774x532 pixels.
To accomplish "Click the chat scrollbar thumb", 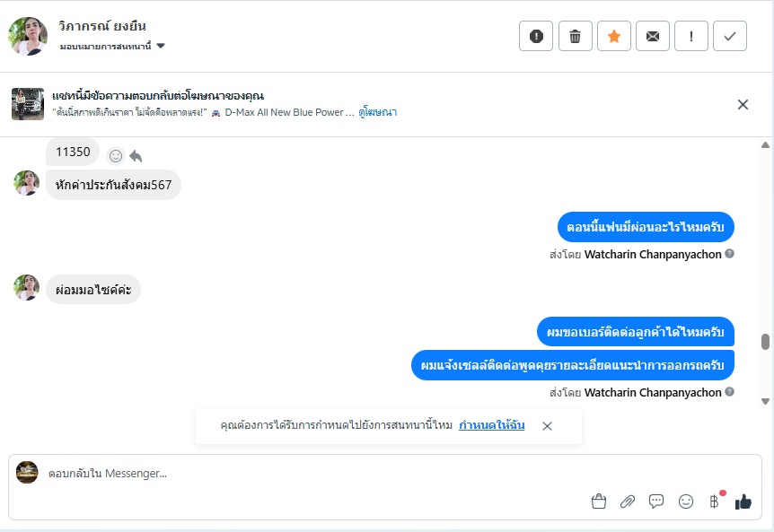I will (x=765, y=341).
